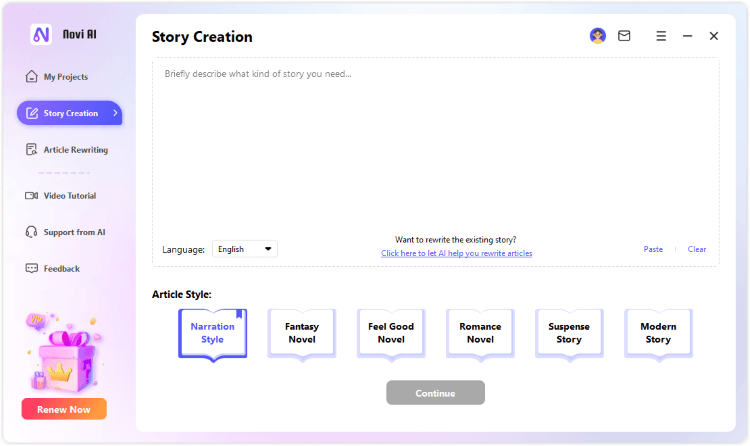Open Support from AI text label

[74, 232]
